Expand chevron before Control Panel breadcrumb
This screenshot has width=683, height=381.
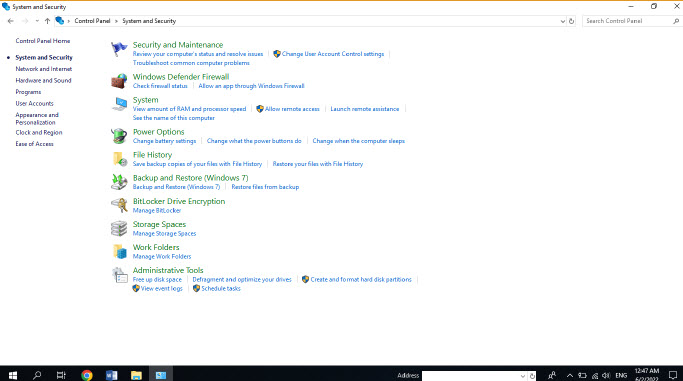click(x=69, y=21)
